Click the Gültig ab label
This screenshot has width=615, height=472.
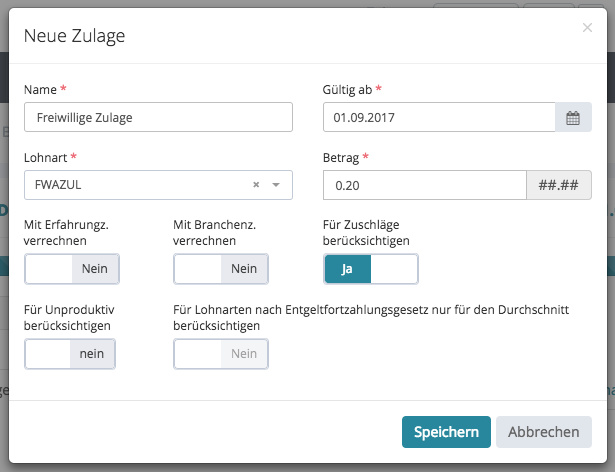tap(347, 90)
